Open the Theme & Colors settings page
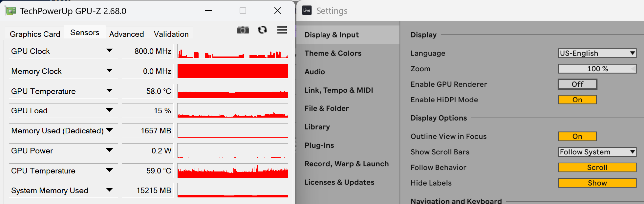The height and width of the screenshot is (204, 644). (333, 53)
